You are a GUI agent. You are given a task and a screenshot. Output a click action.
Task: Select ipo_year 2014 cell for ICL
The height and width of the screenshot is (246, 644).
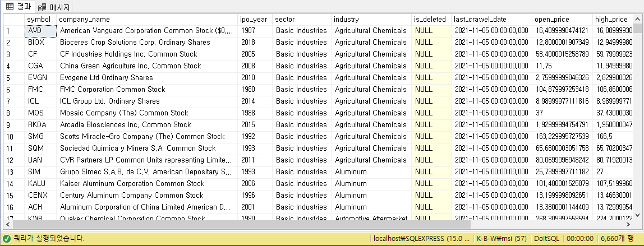pyautogui.click(x=255, y=101)
